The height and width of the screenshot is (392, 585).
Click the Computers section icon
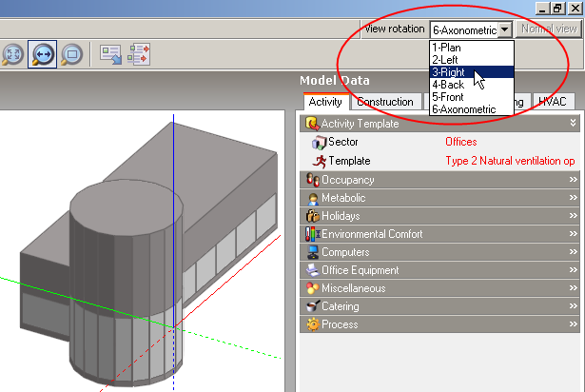point(312,252)
